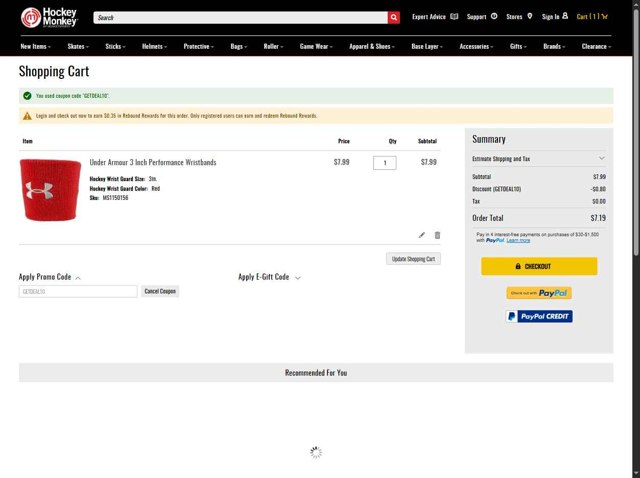Open Under Armour Wristbands product title

tap(153, 162)
